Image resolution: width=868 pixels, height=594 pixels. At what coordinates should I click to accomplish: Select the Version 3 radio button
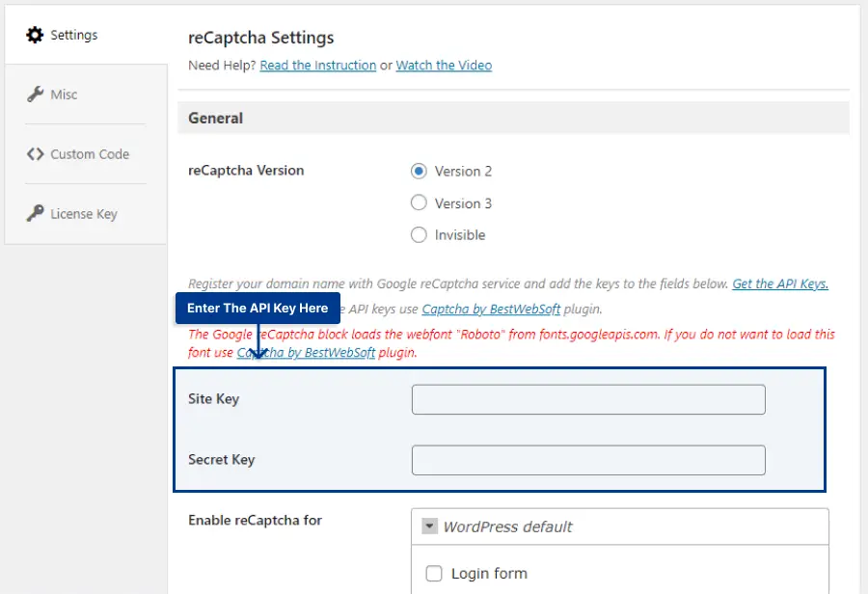click(419, 202)
